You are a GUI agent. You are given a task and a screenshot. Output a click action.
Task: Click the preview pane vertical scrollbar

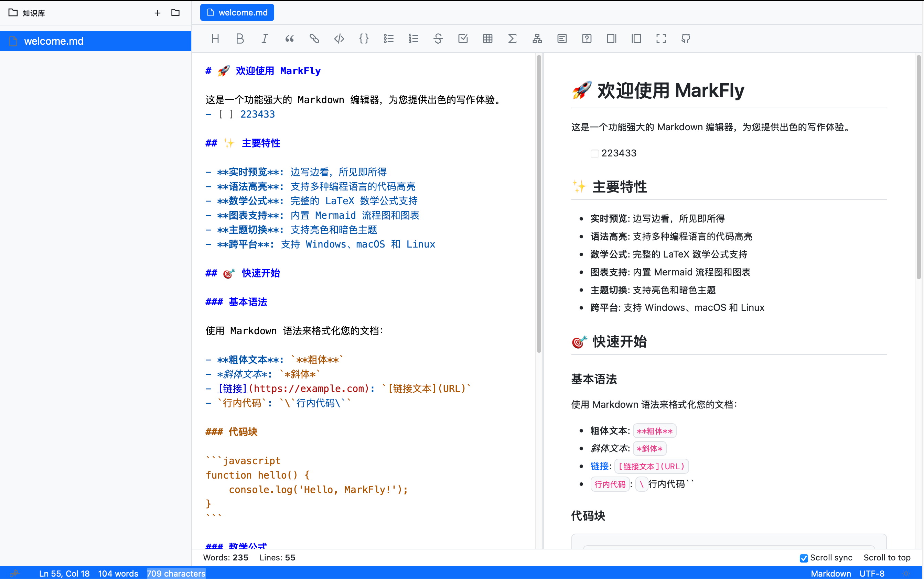point(918,167)
